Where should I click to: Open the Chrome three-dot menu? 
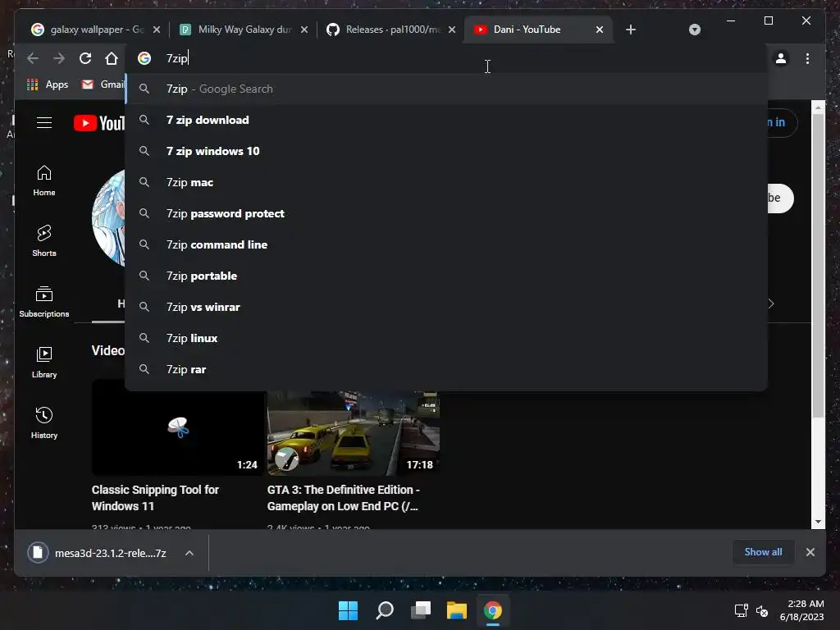[x=807, y=58]
